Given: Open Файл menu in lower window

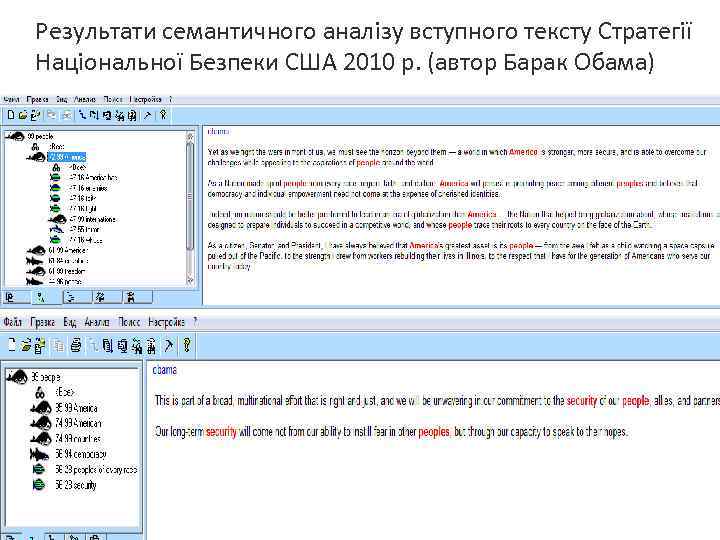Looking at the screenshot, I should [12, 322].
